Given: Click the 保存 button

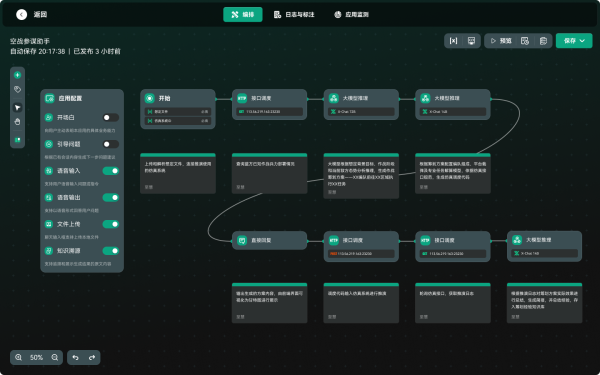Looking at the screenshot, I should pos(574,41).
